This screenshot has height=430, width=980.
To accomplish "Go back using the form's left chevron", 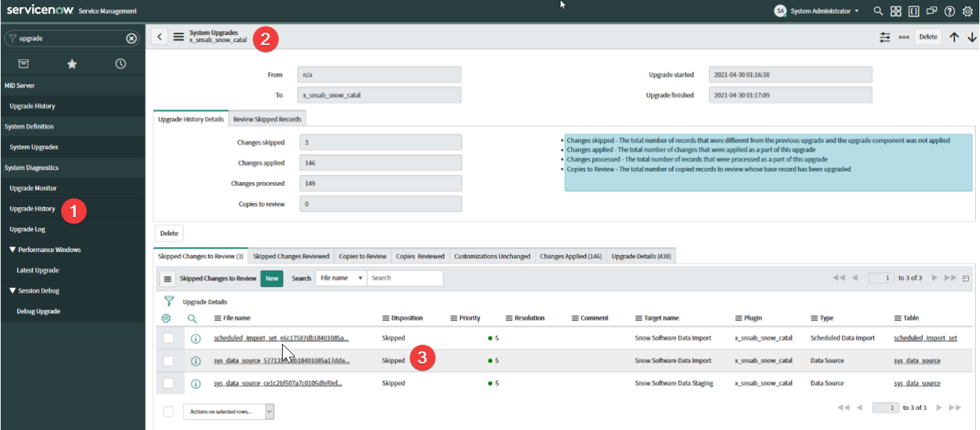I will tap(160, 36).
